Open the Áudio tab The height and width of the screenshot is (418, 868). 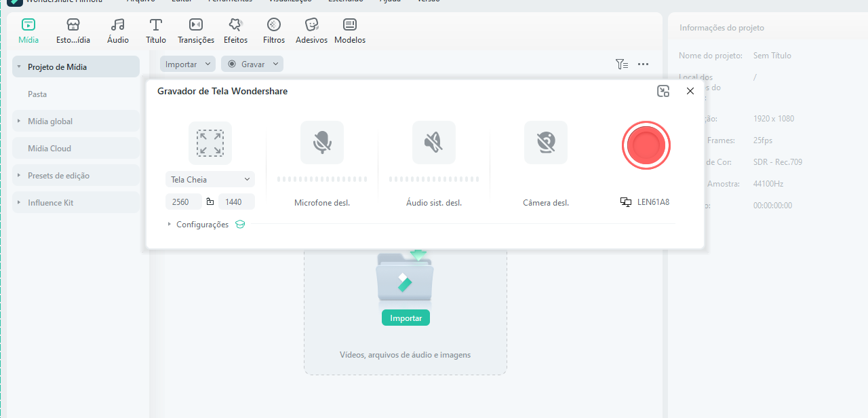pyautogui.click(x=118, y=31)
